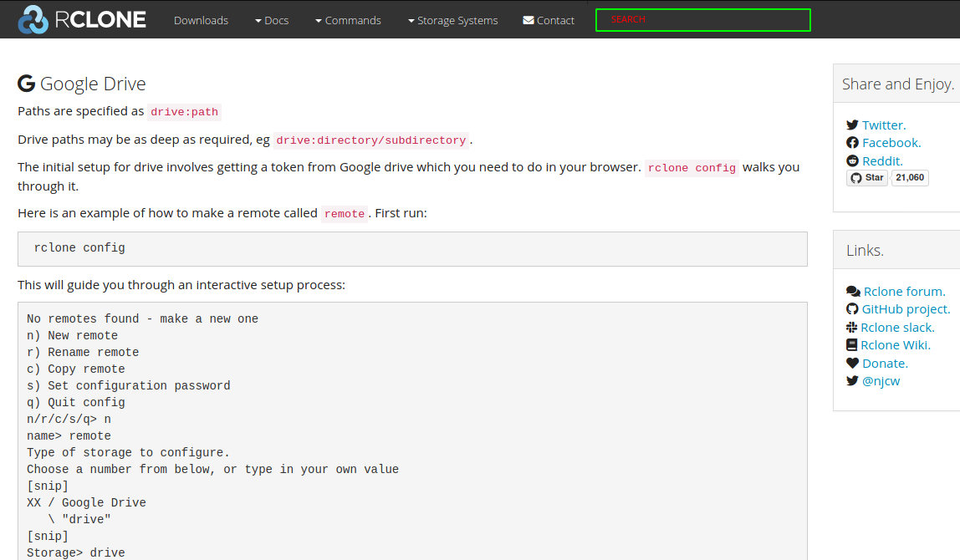Viewport: 960px width, 560px height.
Task: Click the Facebook icon
Action: (x=852, y=143)
